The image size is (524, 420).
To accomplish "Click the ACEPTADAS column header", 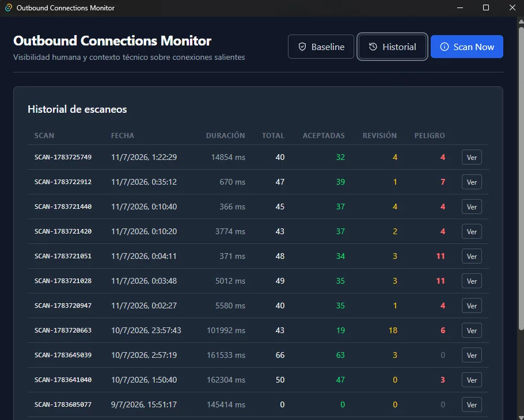I will pos(324,136).
